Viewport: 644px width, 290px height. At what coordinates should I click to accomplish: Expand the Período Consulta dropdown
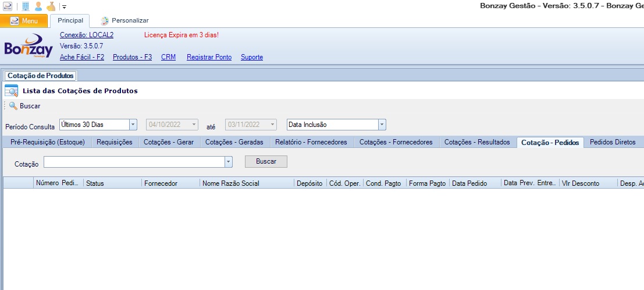point(133,125)
